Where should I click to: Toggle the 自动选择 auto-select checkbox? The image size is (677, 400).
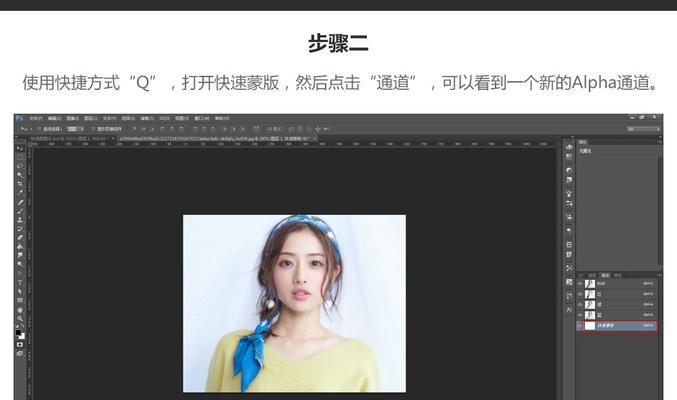coord(40,129)
